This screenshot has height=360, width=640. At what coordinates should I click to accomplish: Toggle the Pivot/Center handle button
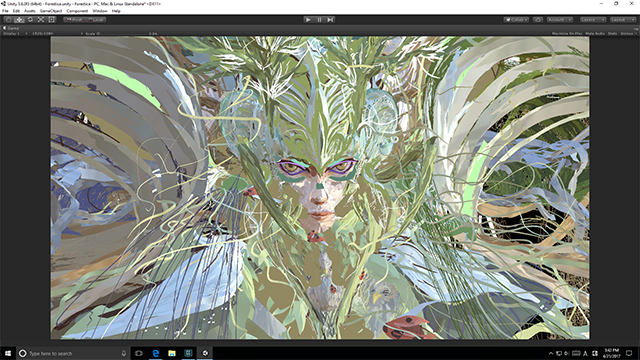click(x=74, y=20)
